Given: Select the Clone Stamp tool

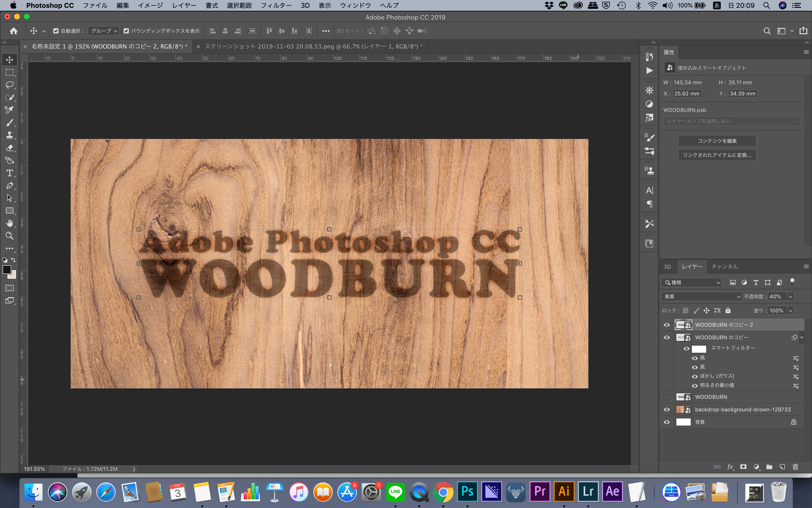Looking at the screenshot, I should [9, 135].
